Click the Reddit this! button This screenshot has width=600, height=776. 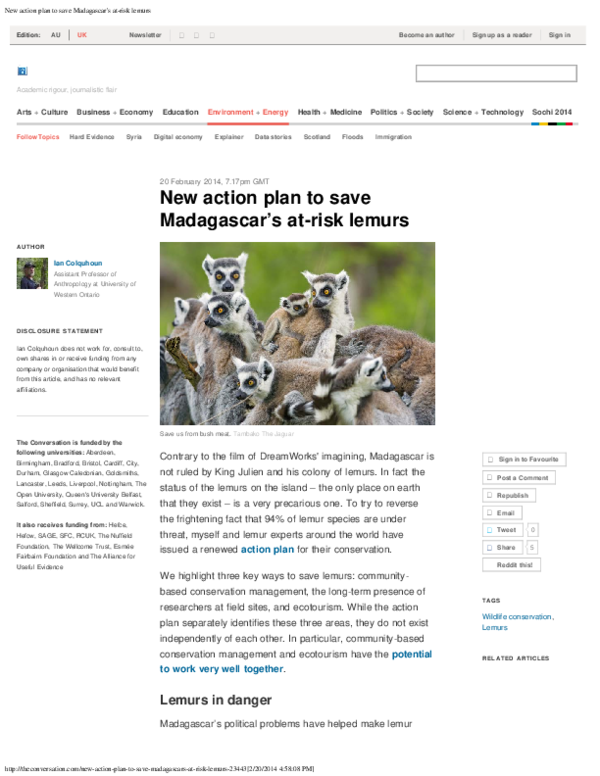[511, 565]
